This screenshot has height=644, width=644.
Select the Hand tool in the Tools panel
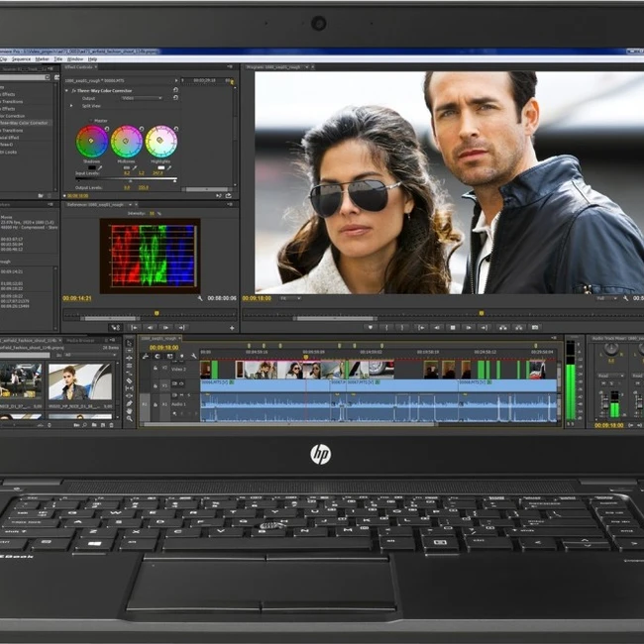click(x=130, y=411)
